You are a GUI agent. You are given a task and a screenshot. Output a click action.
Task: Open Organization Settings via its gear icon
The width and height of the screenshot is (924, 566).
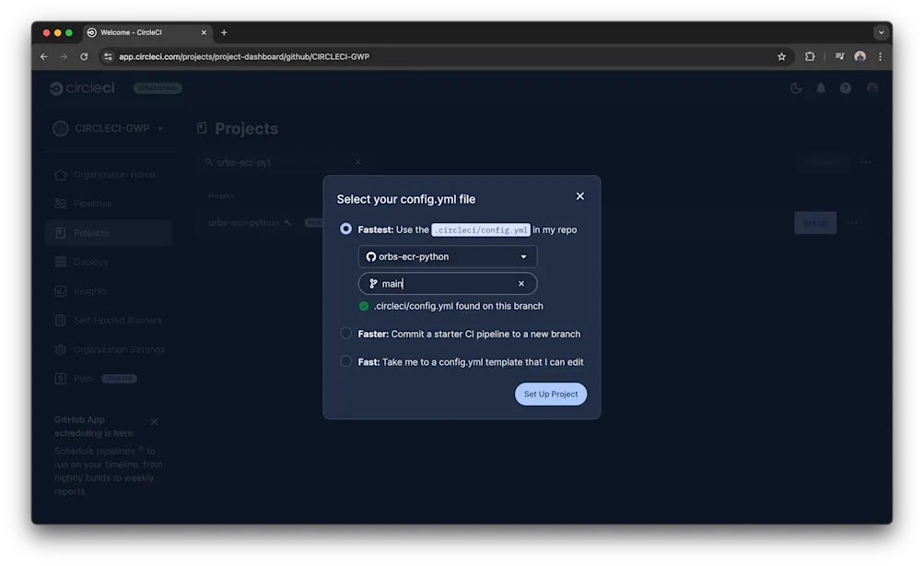(x=58, y=348)
